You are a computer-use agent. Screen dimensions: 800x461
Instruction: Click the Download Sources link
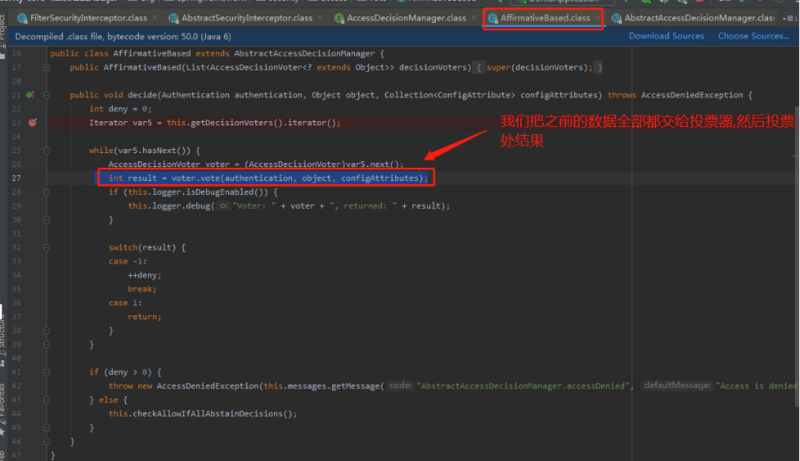666,36
